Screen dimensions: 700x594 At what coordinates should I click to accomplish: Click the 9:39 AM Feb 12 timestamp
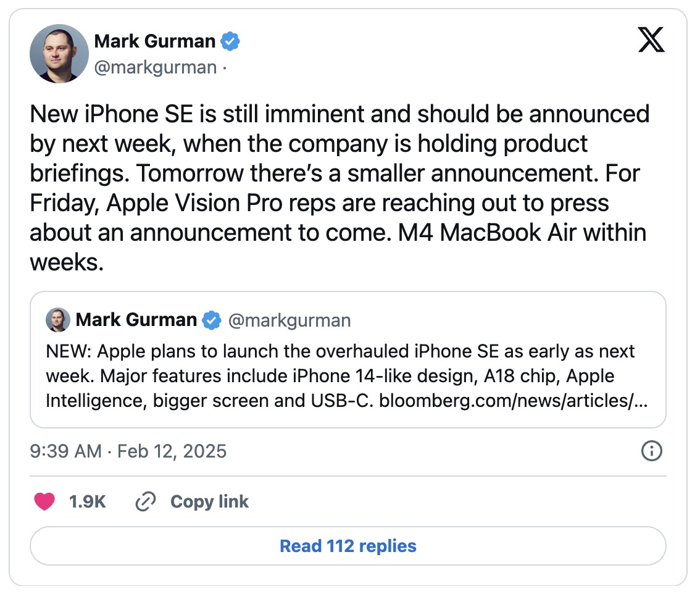coord(128,451)
